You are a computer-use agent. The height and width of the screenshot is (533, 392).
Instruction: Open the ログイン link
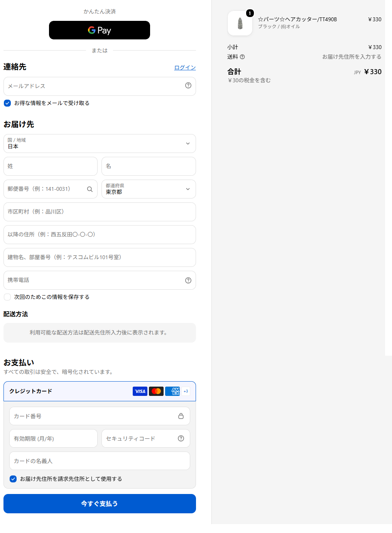pos(185,68)
